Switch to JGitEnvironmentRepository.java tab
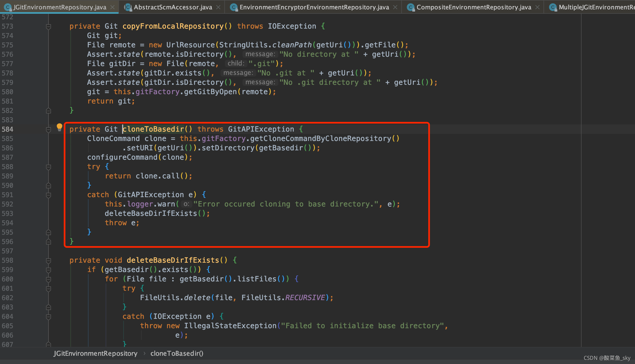 pos(60,7)
